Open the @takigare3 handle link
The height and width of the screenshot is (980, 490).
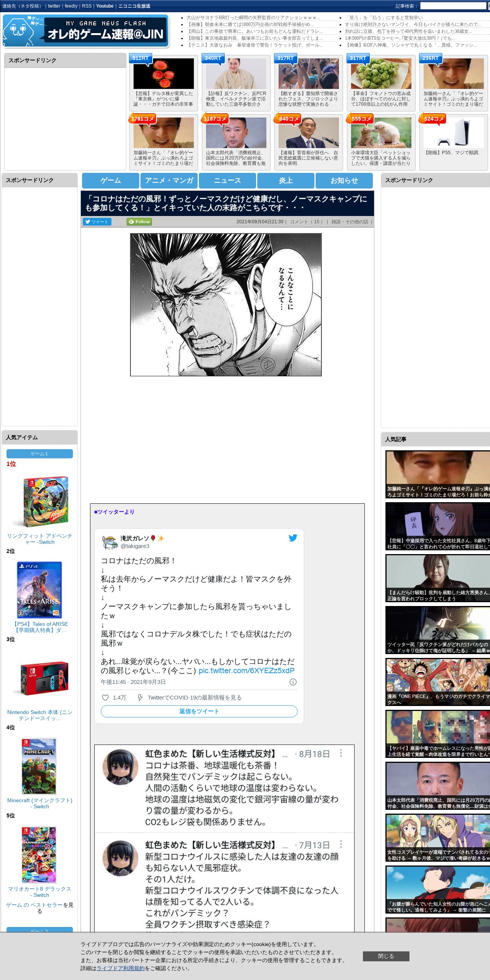pos(135,546)
